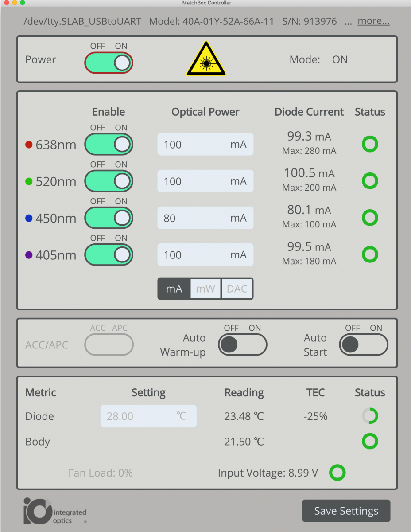Click the 520nm optical power input field

[x=205, y=181]
